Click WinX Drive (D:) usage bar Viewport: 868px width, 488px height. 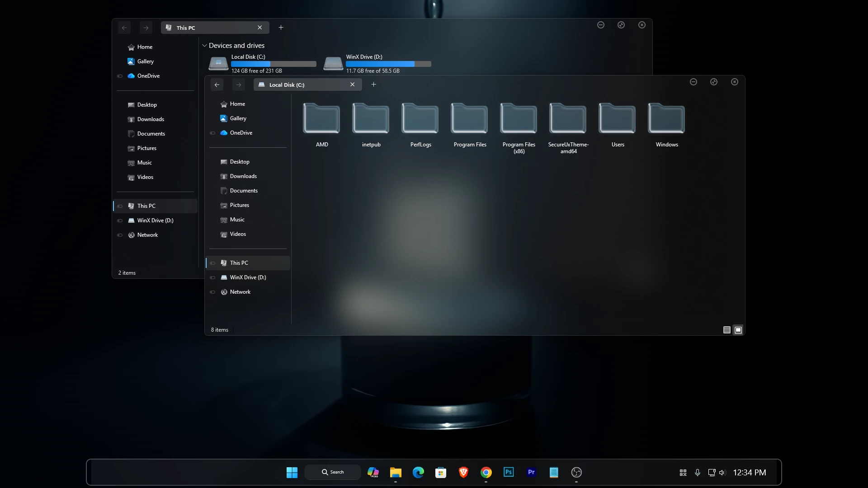tap(388, 64)
